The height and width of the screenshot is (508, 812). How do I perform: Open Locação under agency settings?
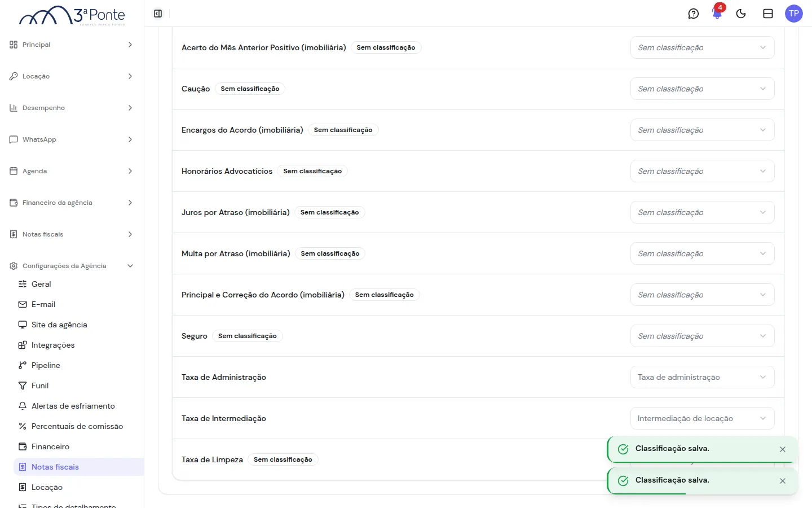tap(79, 487)
